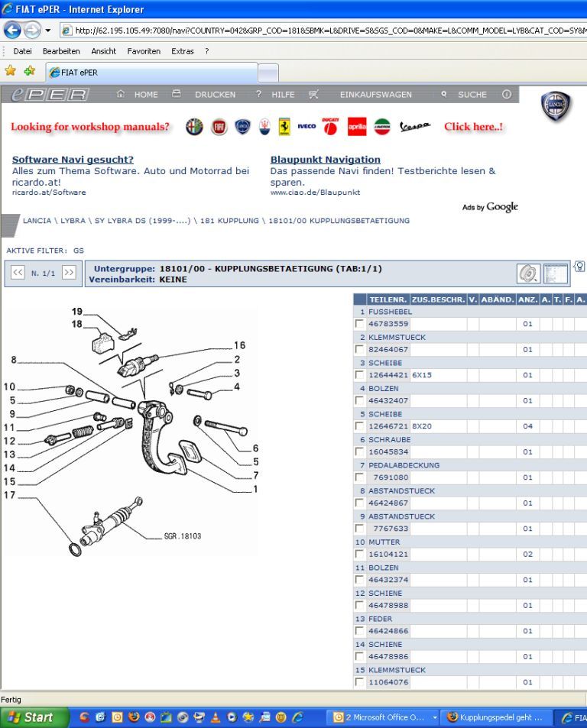The image size is (587, 728).
Task: Check the box for part 46432407
Action: pyautogui.click(x=359, y=400)
